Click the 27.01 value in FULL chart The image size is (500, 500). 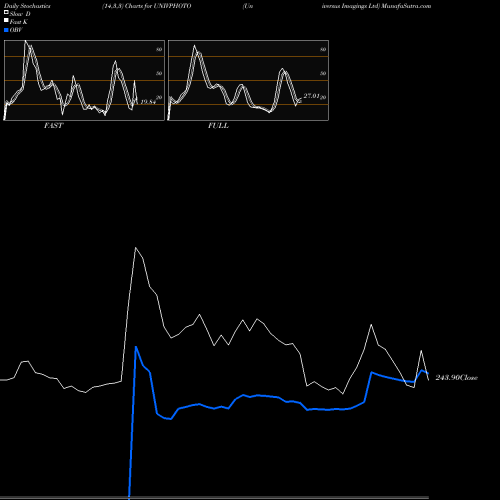311,96
